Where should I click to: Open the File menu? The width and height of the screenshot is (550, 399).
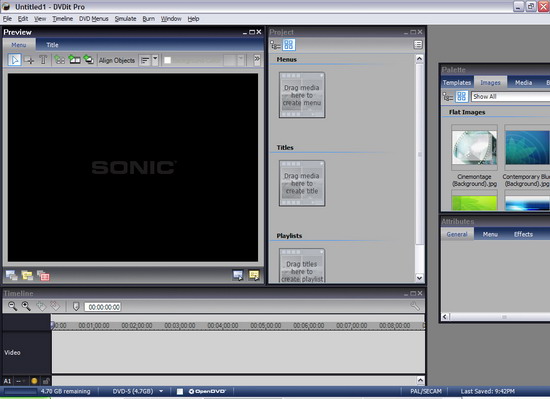pyautogui.click(x=7, y=19)
